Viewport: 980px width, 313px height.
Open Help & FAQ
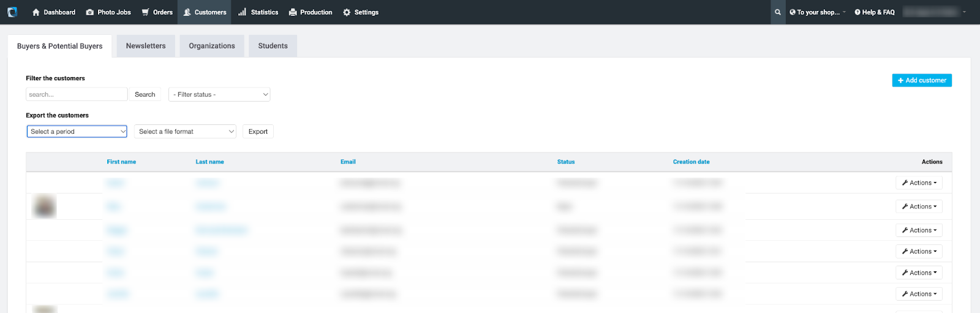click(875, 12)
